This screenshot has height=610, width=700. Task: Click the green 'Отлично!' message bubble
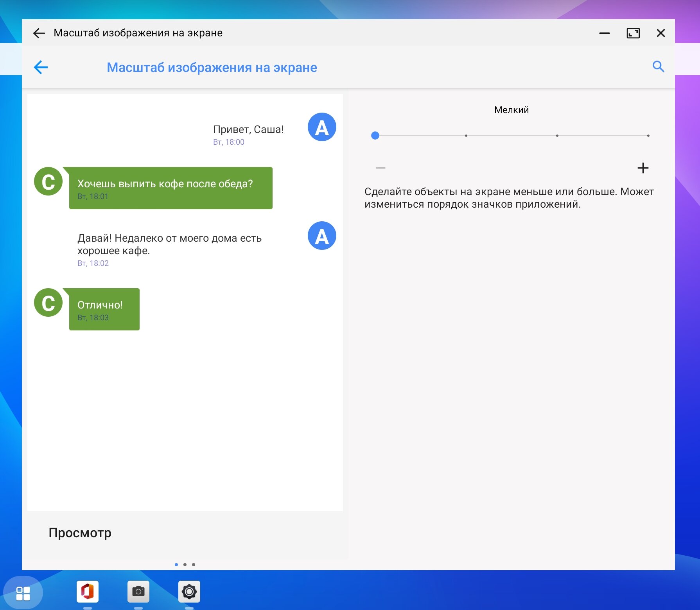[104, 309]
